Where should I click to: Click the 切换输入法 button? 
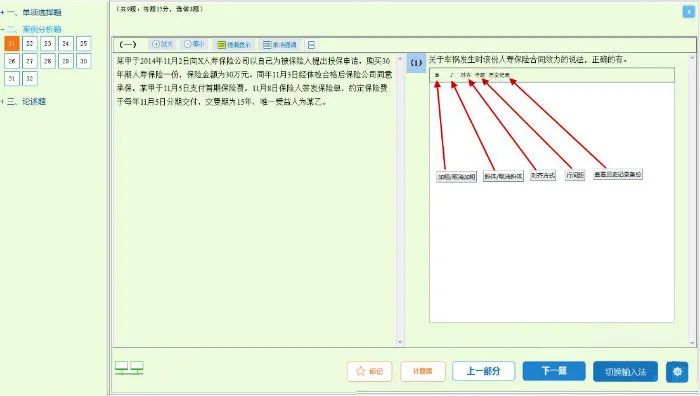click(x=625, y=371)
